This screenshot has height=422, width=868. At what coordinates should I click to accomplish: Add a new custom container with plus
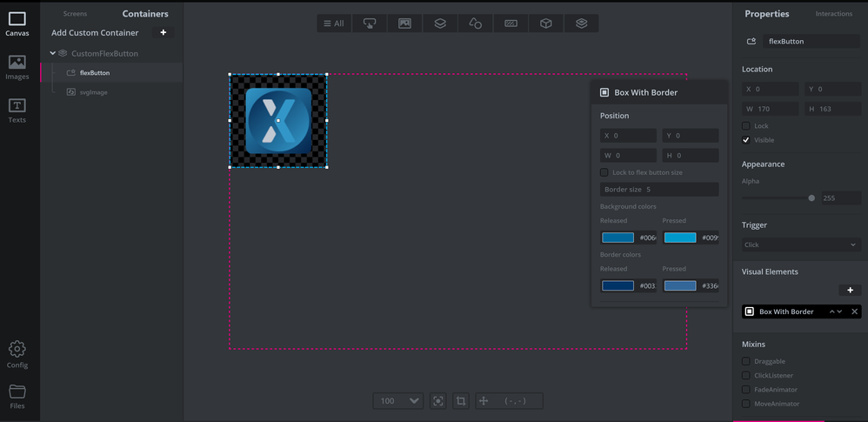point(164,33)
